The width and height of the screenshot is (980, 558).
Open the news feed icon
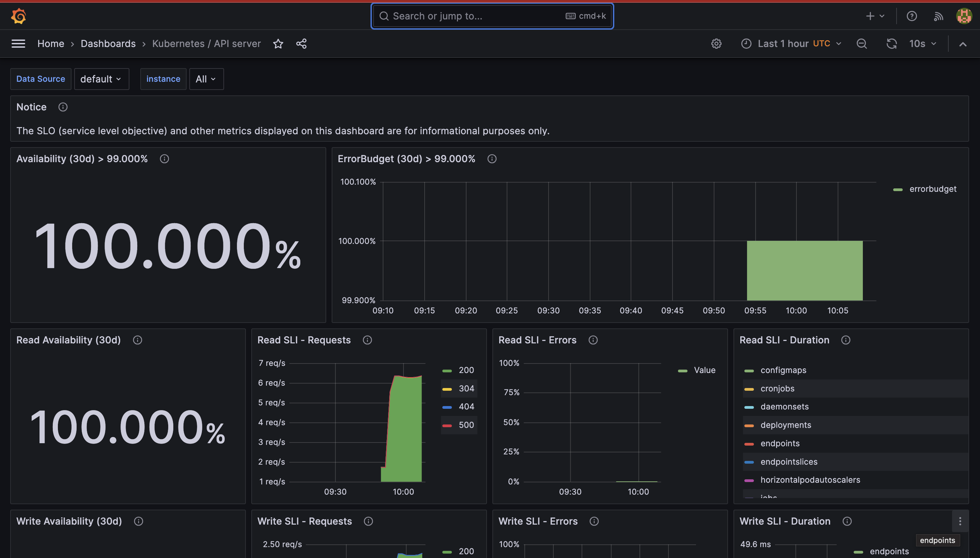[x=938, y=16]
